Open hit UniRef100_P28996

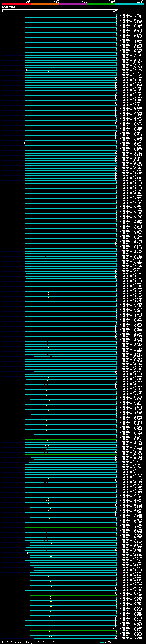131,17
